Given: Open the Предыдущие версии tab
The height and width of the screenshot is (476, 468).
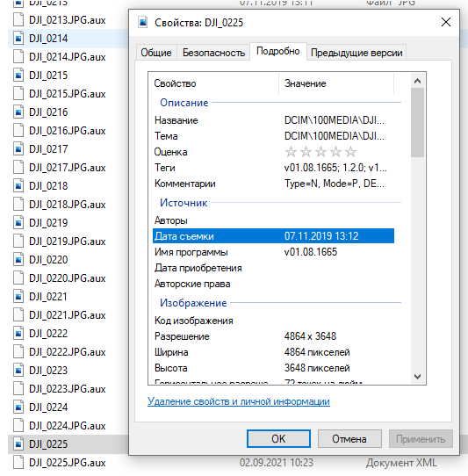Looking at the screenshot, I should pyautogui.click(x=356, y=53).
